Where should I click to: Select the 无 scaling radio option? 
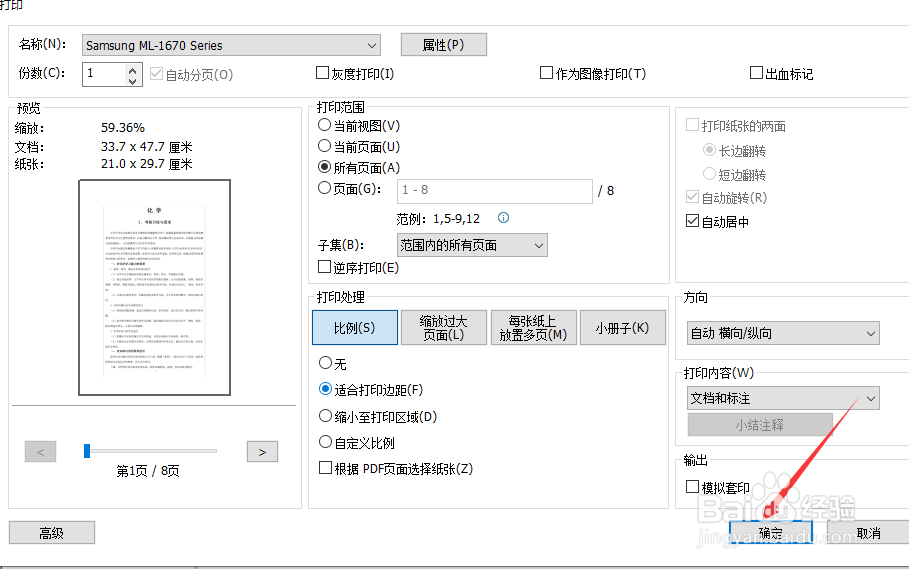coord(325,363)
